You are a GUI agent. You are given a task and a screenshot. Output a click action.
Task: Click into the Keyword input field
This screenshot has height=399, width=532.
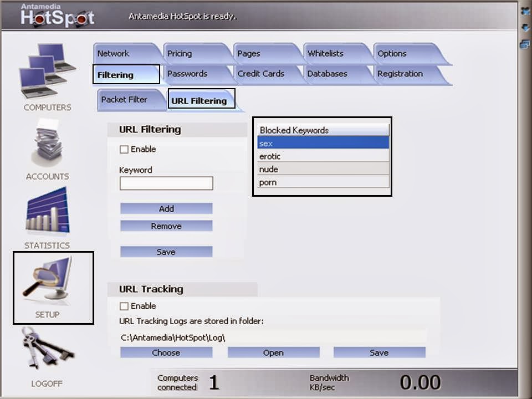(x=166, y=183)
